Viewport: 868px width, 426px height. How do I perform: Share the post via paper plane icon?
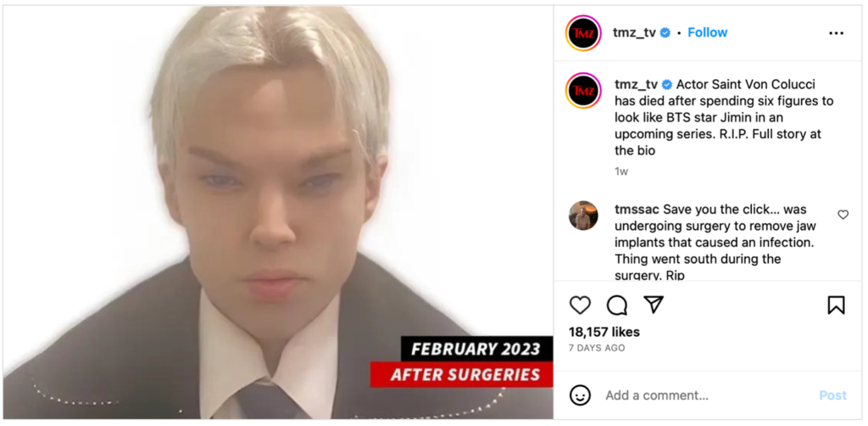coord(654,305)
